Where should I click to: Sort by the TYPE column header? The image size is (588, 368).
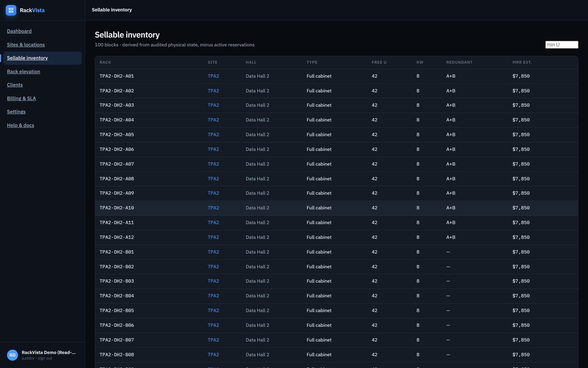[312, 62]
